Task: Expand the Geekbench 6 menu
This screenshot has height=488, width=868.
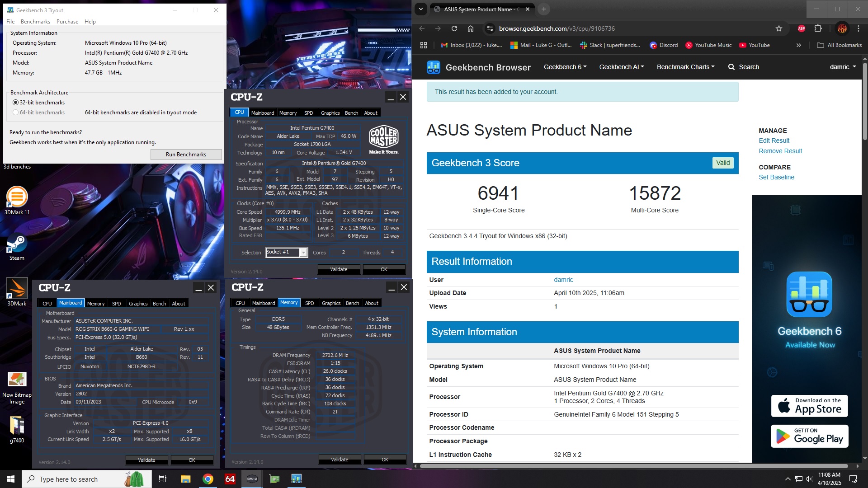Action: [x=565, y=67]
